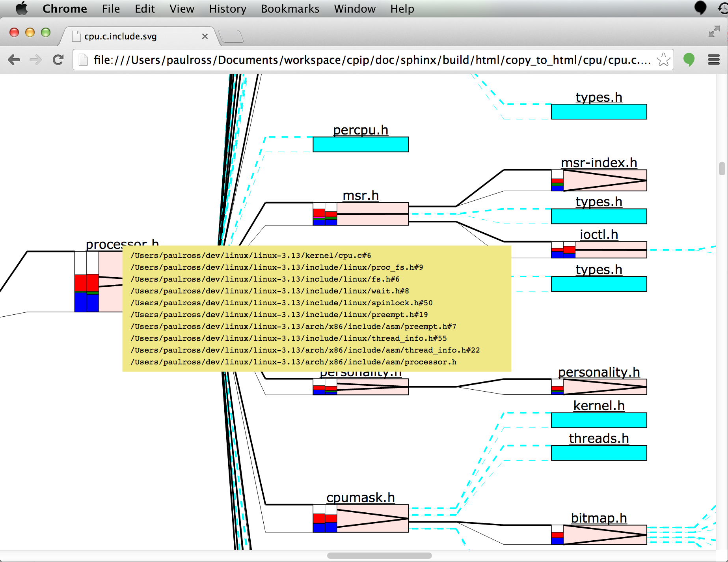This screenshot has width=728, height=562.
Task: Click the browser Back arrow
Action: tap(14, 60)
